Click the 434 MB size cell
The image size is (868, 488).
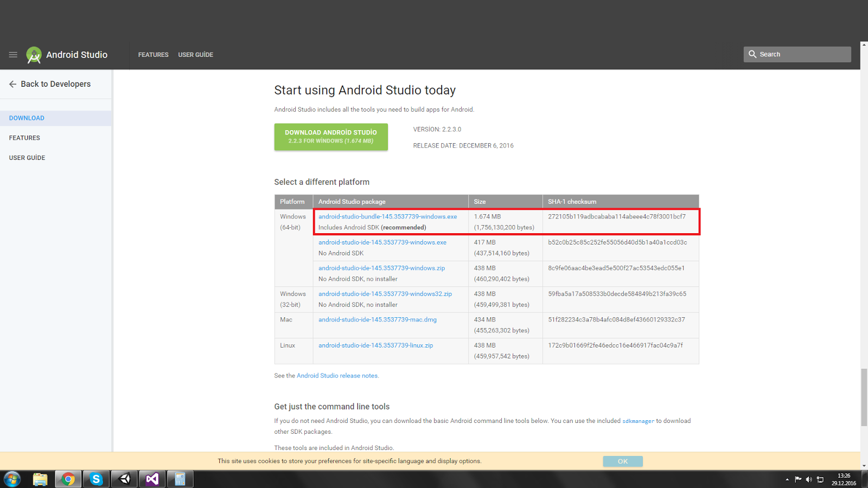click(505, 325)
